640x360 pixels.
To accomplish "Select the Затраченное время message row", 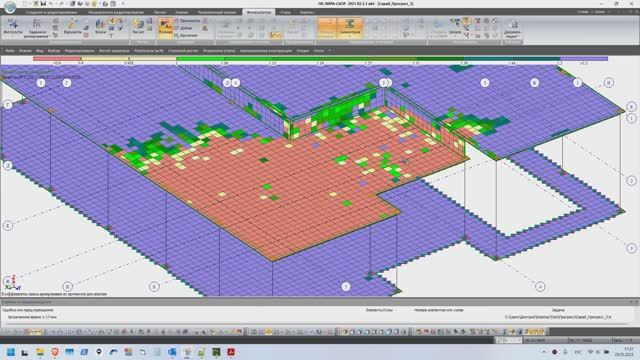I will coord(32,317).
